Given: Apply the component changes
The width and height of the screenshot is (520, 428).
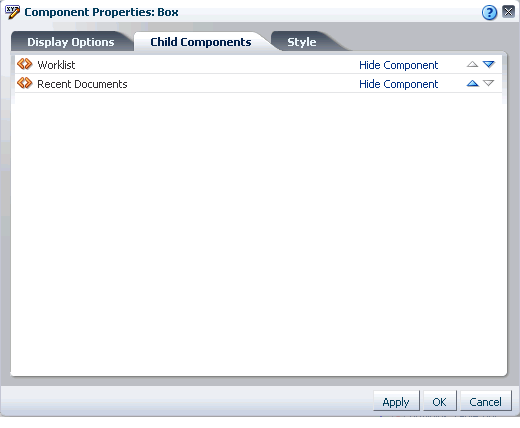Looking at the screenshot, I should (396, 402).
